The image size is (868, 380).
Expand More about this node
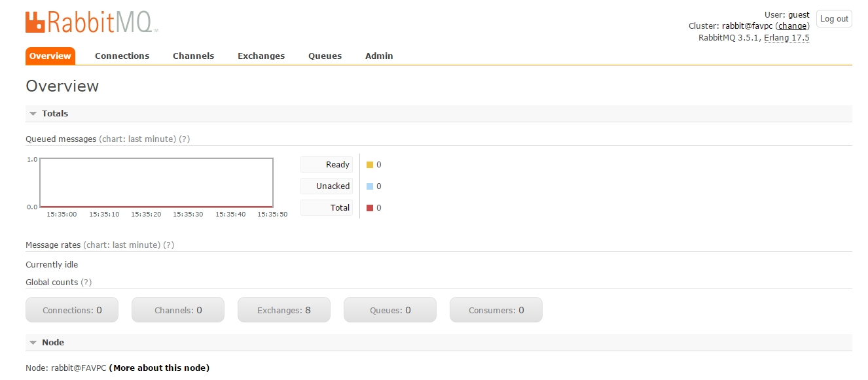pyautogui.click(x=159, y=368)
